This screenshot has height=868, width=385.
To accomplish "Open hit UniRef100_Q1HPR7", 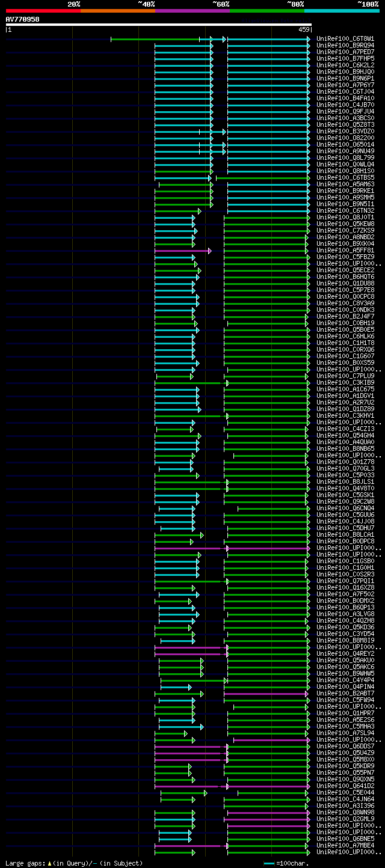I will [345, 713].
